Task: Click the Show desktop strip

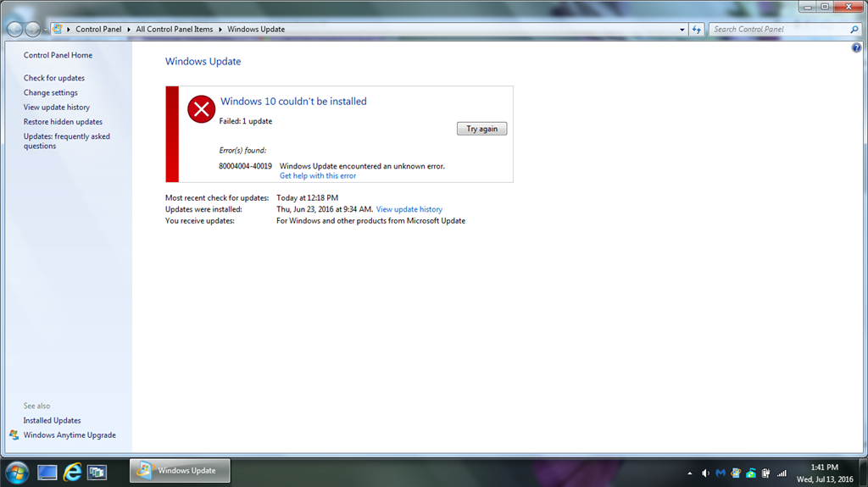Action: [864, 473]
